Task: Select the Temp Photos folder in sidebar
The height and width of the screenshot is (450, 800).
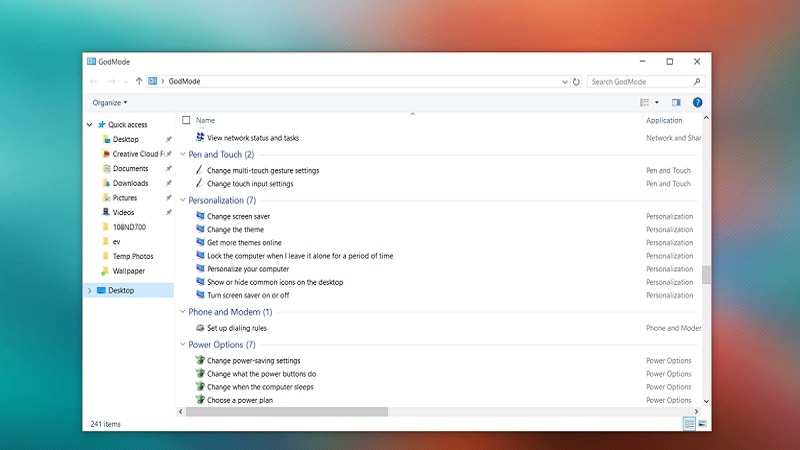Action: (x=133, y=256)
